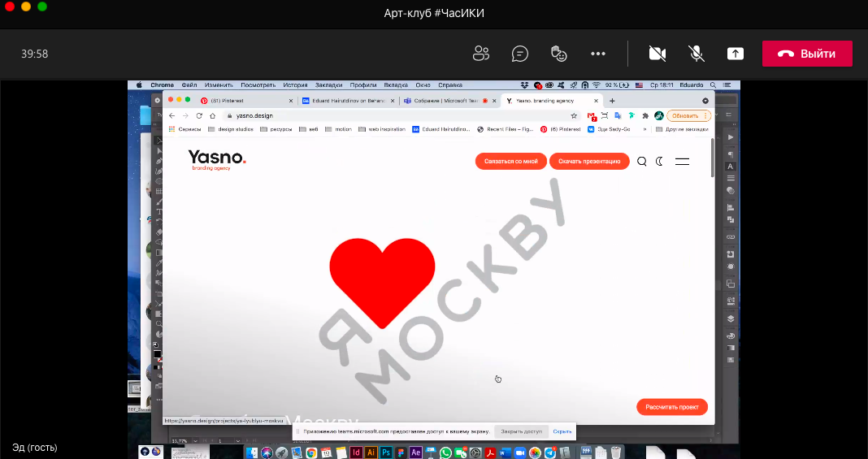Image resolution: width=868 pixels, height=459 pixels.
Task: Open the meeting chat panel
Action: point(520,54)
